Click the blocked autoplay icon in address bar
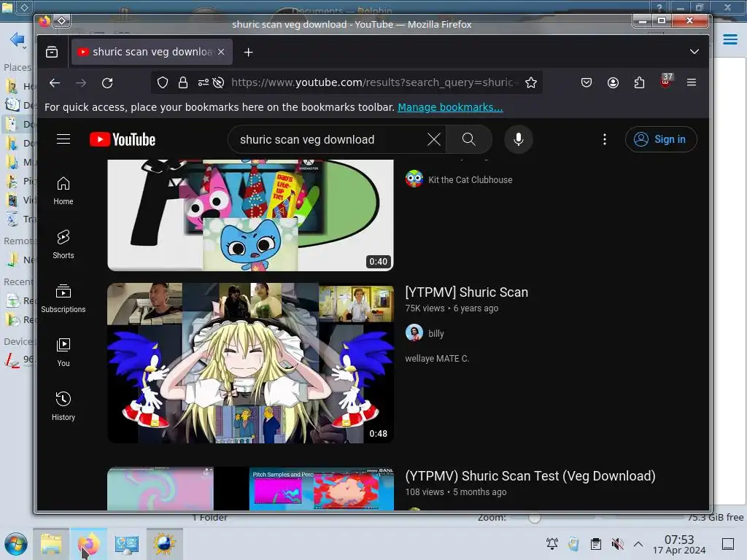Screen dimensions: 747x560 (218, 83)
